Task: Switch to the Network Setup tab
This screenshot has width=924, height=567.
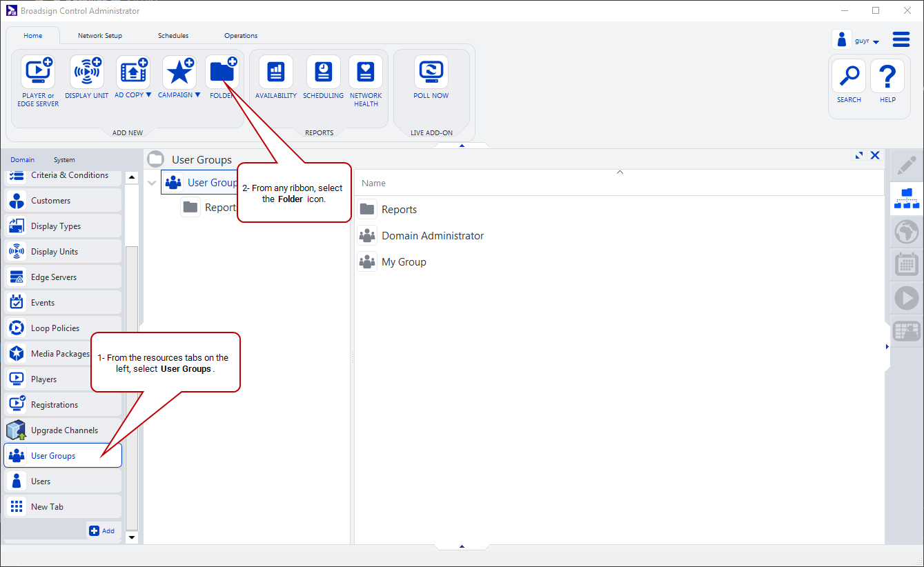Action: point(100,36)
